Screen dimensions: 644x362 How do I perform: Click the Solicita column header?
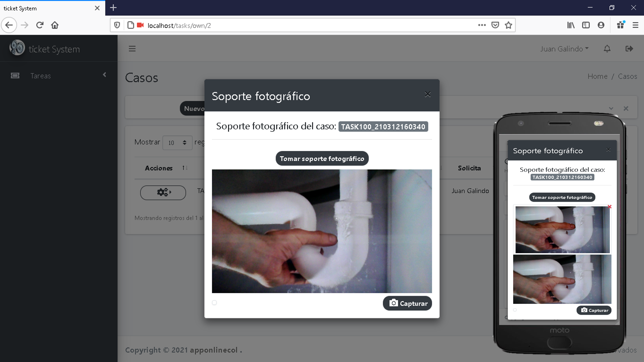[x=469, y=168]
